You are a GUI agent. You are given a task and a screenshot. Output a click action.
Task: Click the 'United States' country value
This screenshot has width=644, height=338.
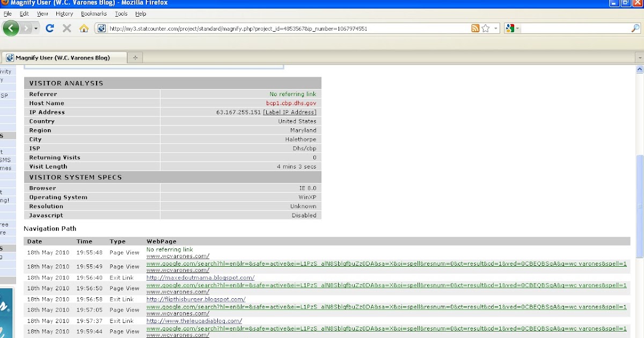(x=297, y=121)
